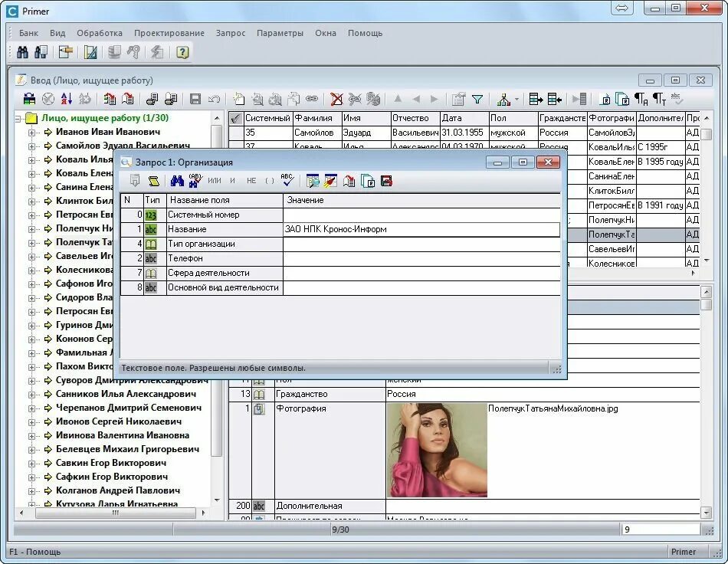Select tree row Савкин Егор Викторович
Viewport: 728px width, 564px height.
point(110,463)
